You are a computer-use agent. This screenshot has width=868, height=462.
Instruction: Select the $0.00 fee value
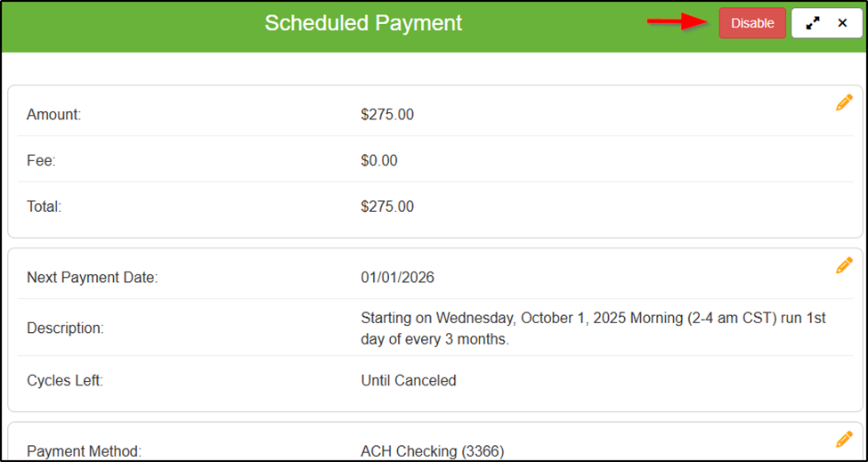(x=379, y=161)
